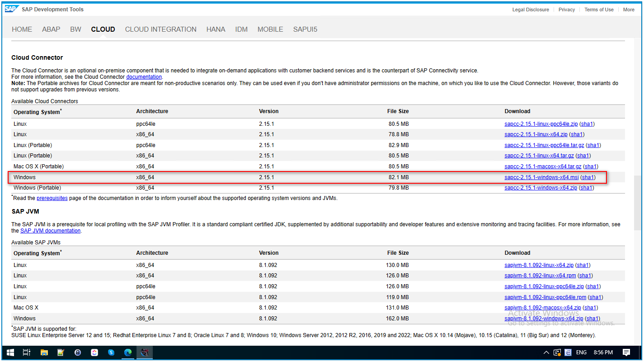Open the prerequisites page link
644x362 pixels.
point(52,198)
